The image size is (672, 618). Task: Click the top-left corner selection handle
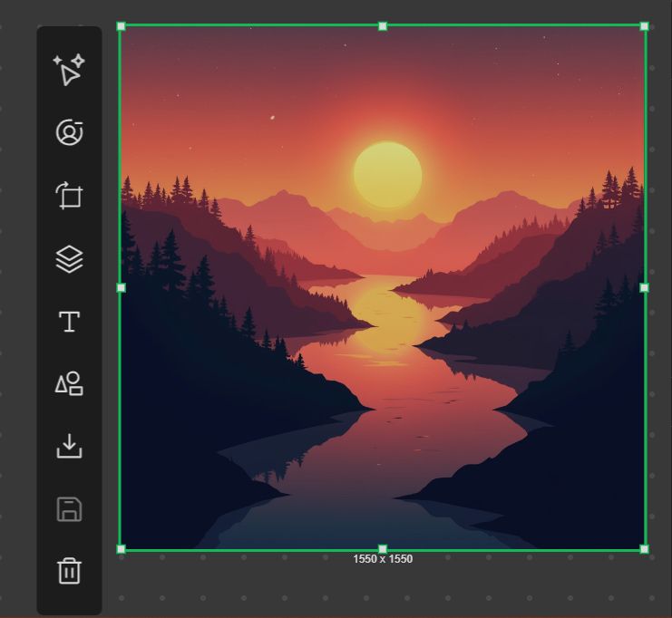(121, 26)
